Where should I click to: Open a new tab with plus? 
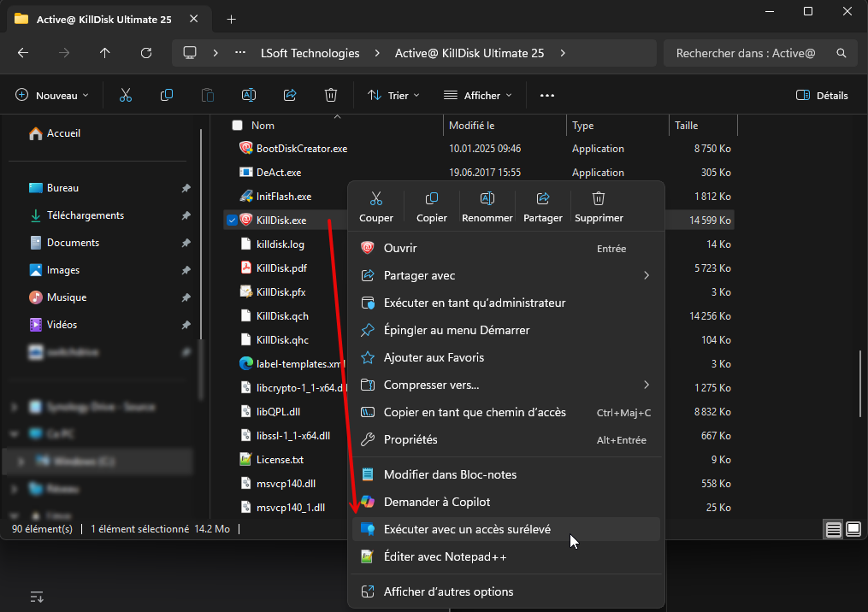click(232, 20)
